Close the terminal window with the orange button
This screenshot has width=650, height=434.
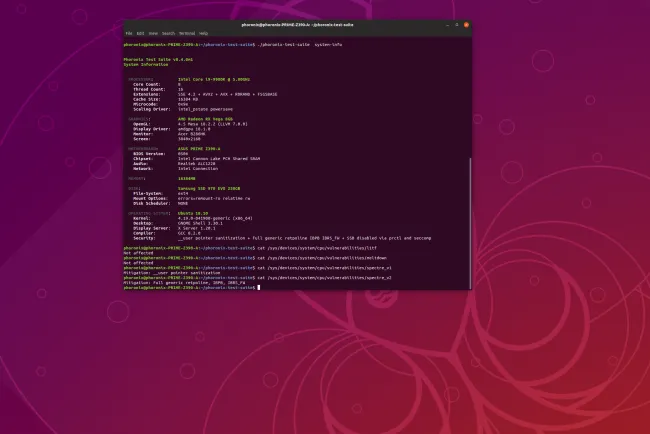[x=466, y=25]
